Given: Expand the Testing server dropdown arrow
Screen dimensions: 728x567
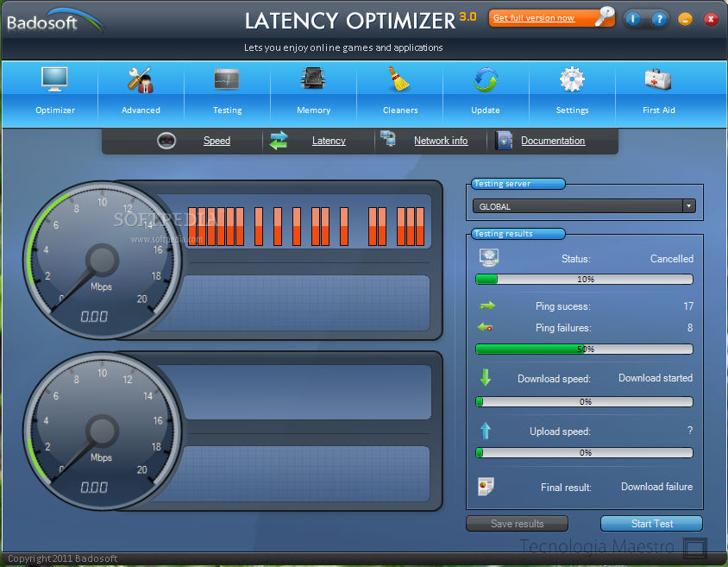Looking at the screenshot, I should [688, 205].
